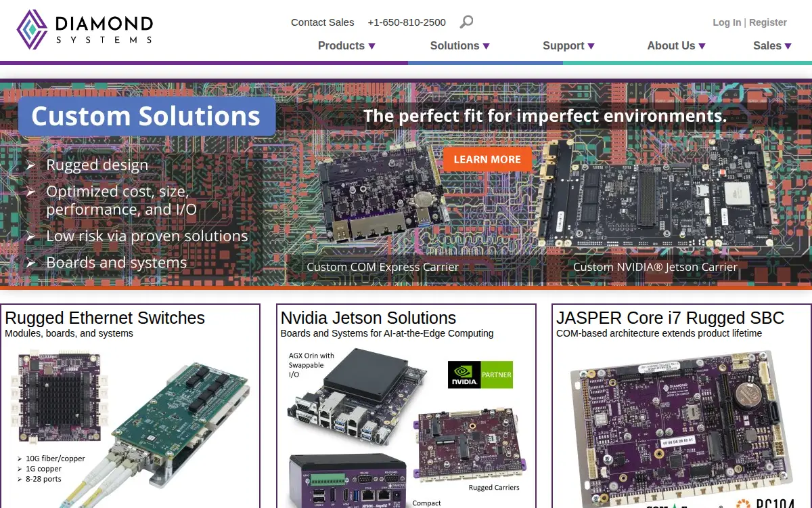Click the NVIDIA Partner badge
Image resolution: width=812 pixels, height=508 pixels.
[480, 375]
